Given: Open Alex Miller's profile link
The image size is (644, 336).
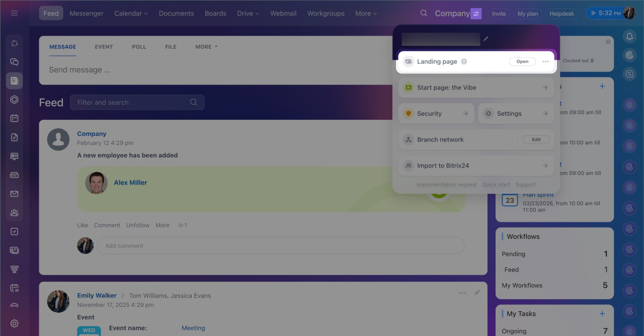Looking at the screenshot, I should point(130,183).
